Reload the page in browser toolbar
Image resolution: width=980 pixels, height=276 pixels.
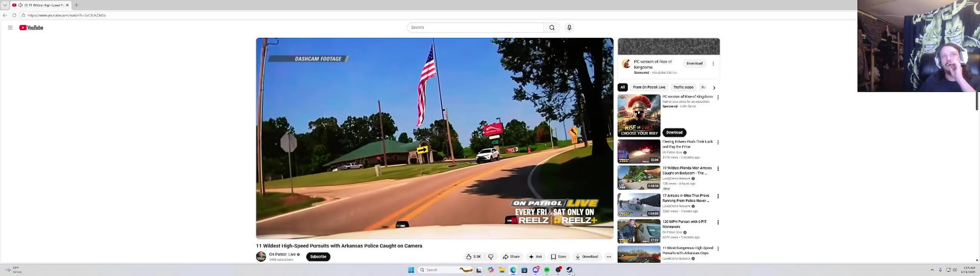click(x=14, y=15)
